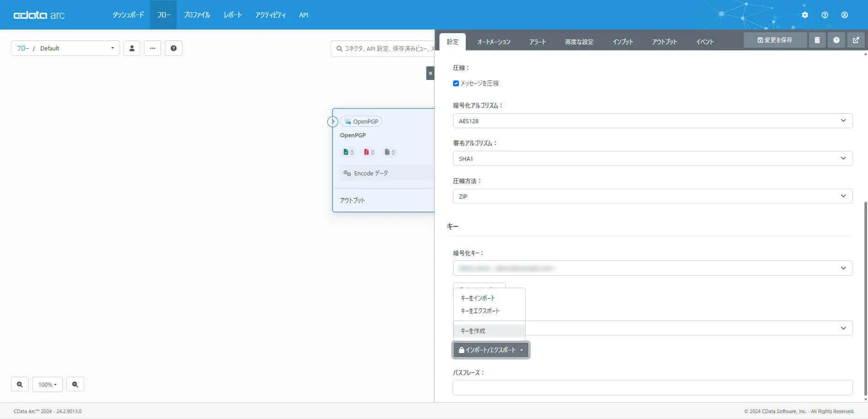The image size is (868, 419).
Task: Click the green sent files counter icon
Action: (x=346, y=152)
